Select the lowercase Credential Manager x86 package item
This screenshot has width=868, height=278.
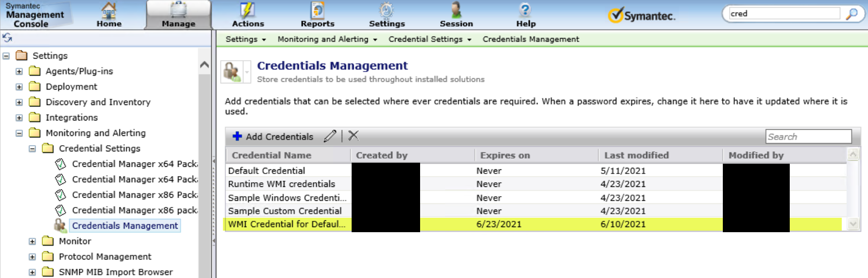pos(134,210)
